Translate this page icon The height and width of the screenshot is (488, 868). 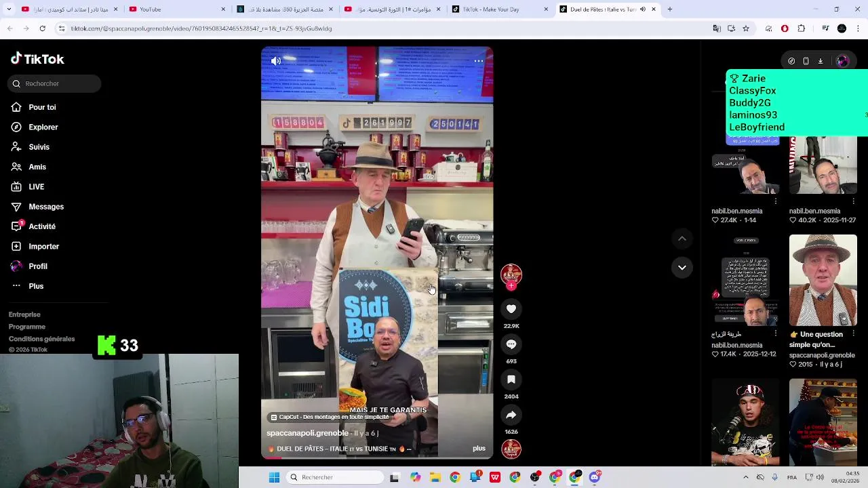(x=717, y=28)
